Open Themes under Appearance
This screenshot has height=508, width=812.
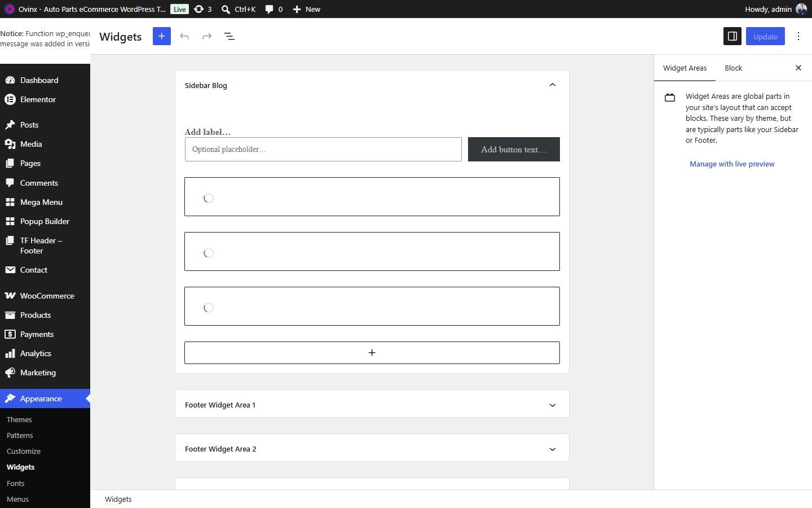pyautogui.click(x=19, y=419)
